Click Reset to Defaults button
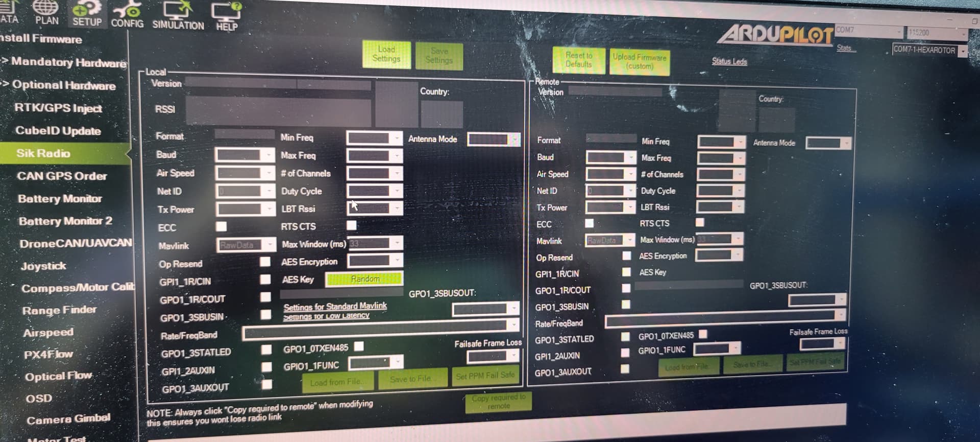This screenshot has height=442, width=980. (x=578, y=60)
